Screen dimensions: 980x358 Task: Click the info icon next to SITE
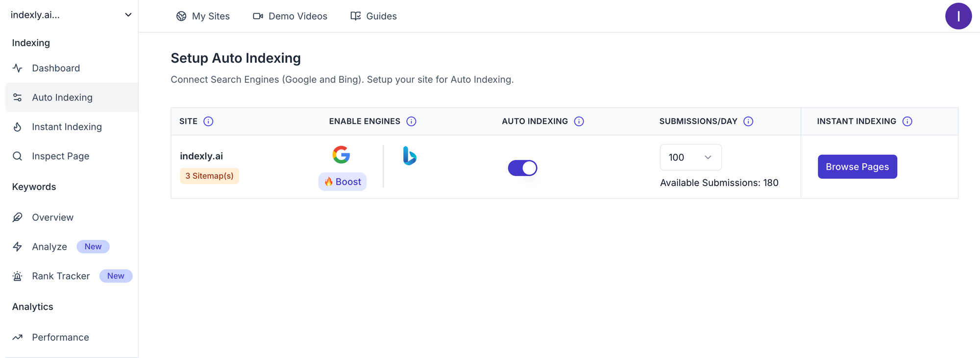pyautogui.click(x=208, y=121)
